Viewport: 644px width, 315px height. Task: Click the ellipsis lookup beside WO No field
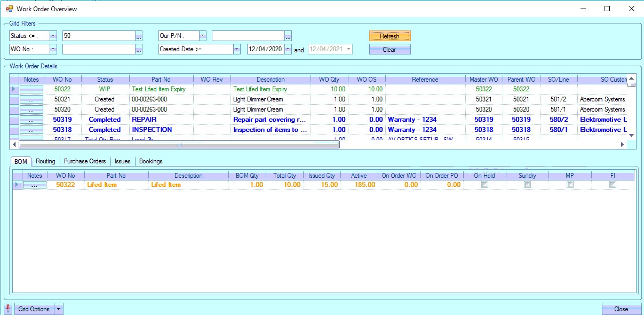pos(139,50)
